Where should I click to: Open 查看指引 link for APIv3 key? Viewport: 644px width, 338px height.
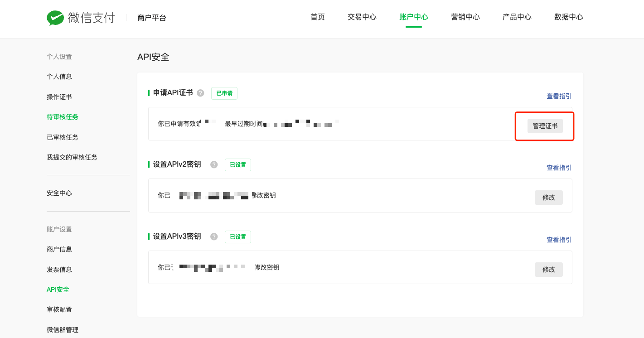tap(559, 240)
